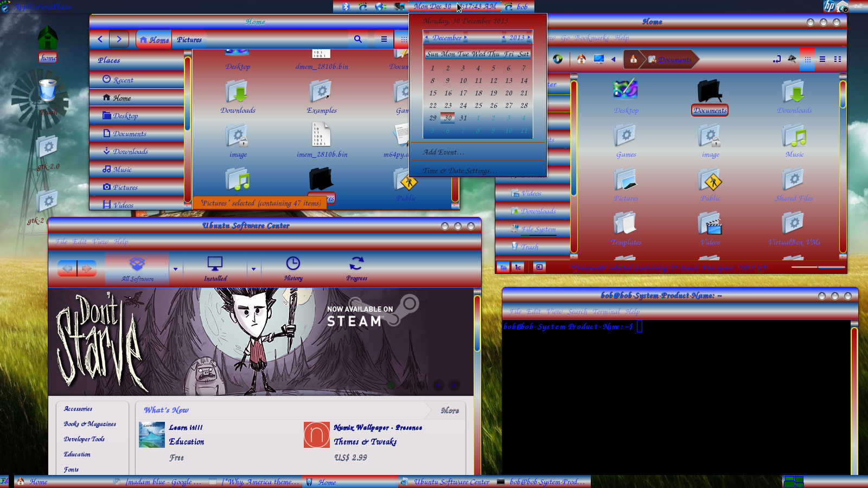Click the home icon in rear Home toolbar

(x=581, y=59)
